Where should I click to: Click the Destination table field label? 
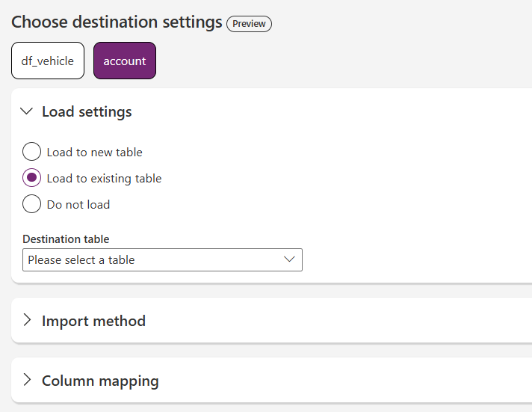[x=66, y=239]
